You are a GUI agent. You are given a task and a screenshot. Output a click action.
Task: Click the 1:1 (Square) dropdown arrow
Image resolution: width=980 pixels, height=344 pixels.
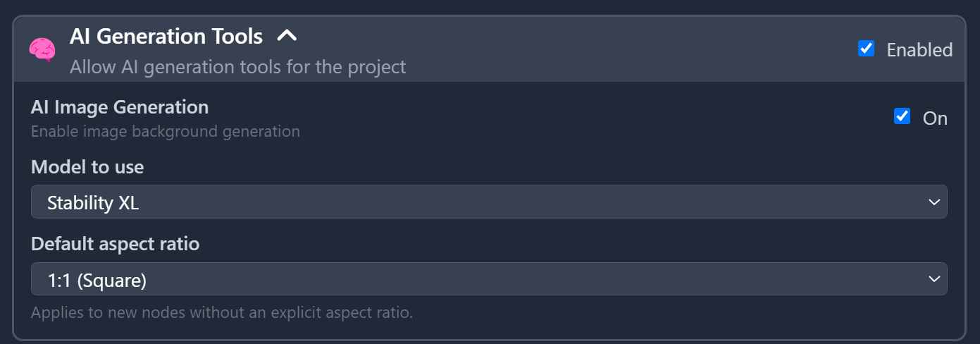(934, 279)
